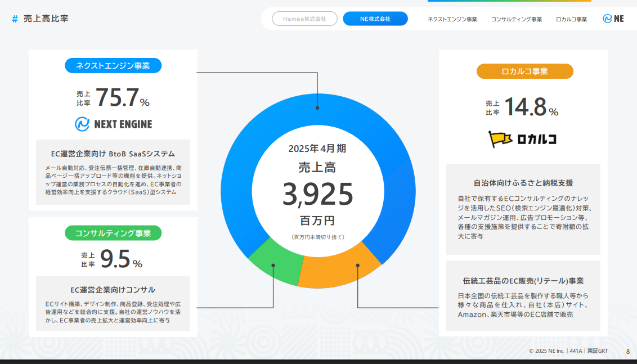Viewport: 637px width, 364px height.
Task: Click the 売上高比率 page title
Action: (46, 18)
